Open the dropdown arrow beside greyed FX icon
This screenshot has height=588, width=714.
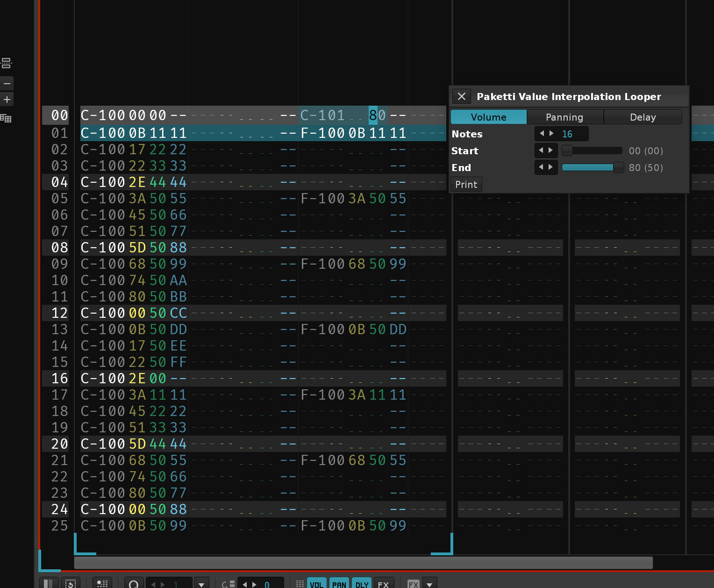pyautogui.click(x=429, y=584)
